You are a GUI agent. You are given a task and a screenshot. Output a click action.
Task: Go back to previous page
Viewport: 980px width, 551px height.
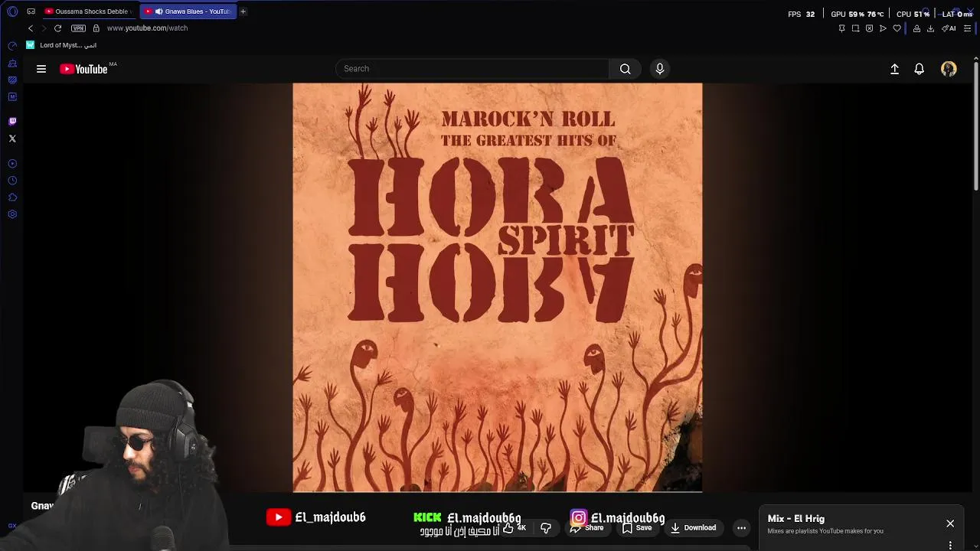point(31,28)
